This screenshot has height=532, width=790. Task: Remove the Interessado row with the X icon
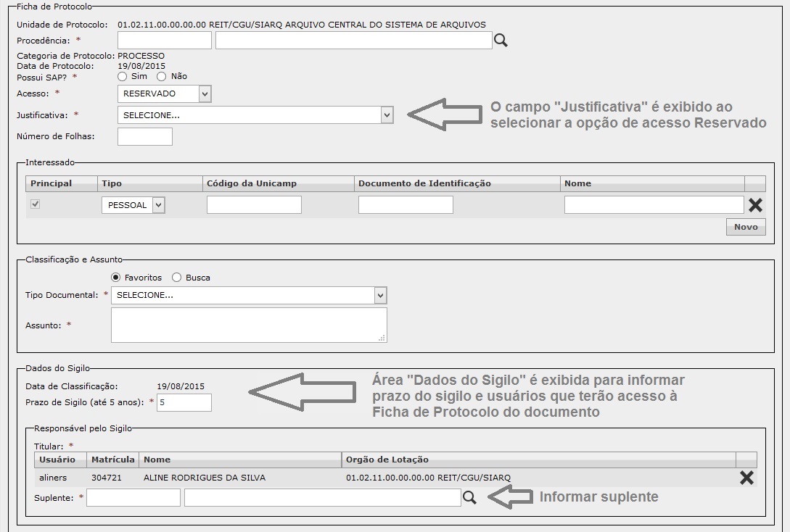coord(755,205)
